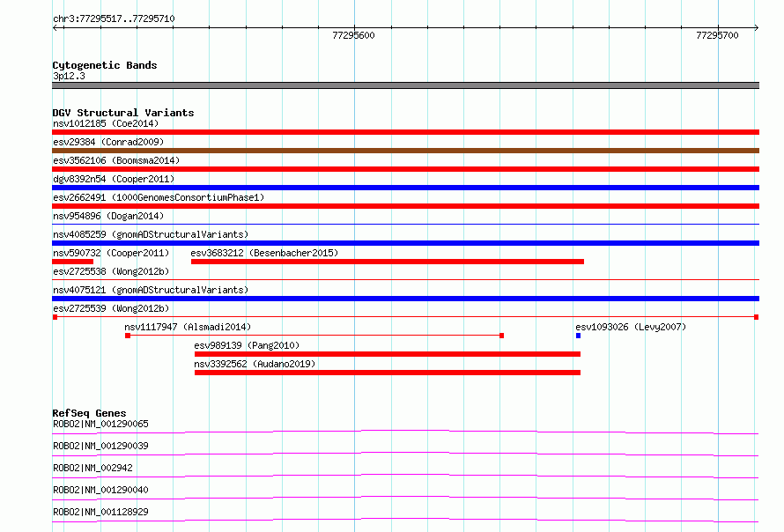784x532 pixels.
Task: Click the 77295700 ruler position label
Action: point(717,35)
